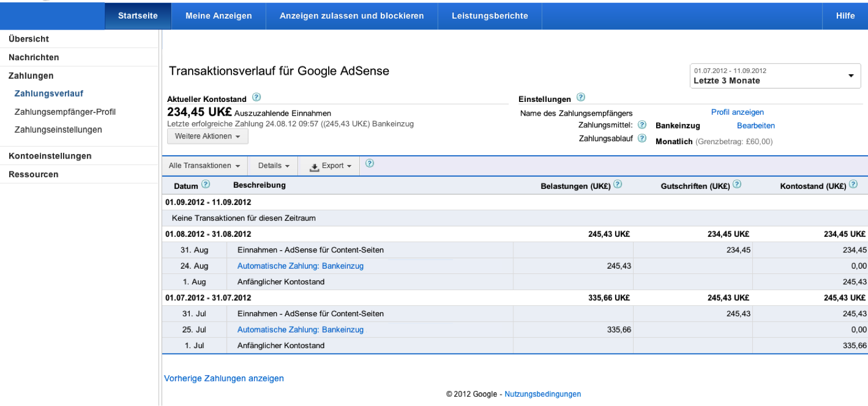
Task: Open Zahlungseinstellungen sidebar item
Action: (58, 130)
